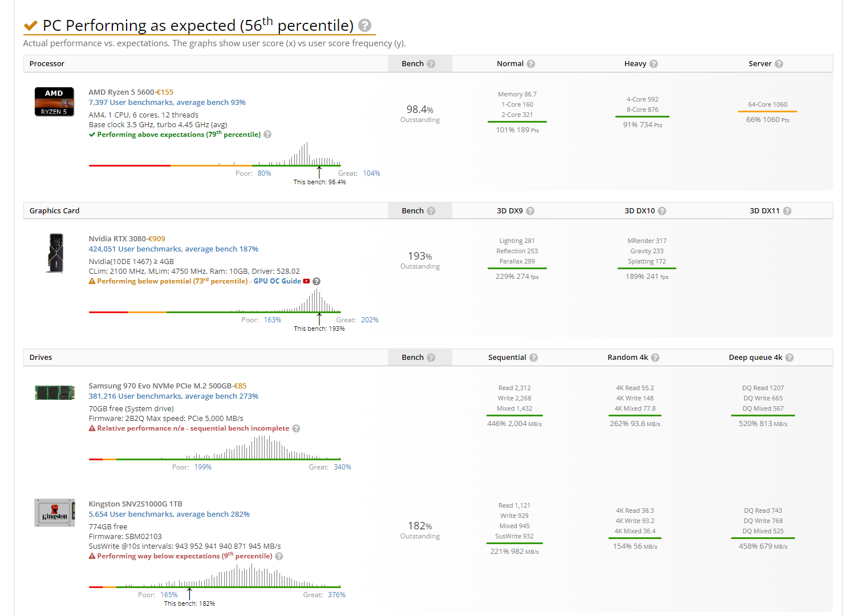Click help icon next to 3D DX9 header
Image resolution: width=856 pixels, height=616 pixels.
coord(530,211)
